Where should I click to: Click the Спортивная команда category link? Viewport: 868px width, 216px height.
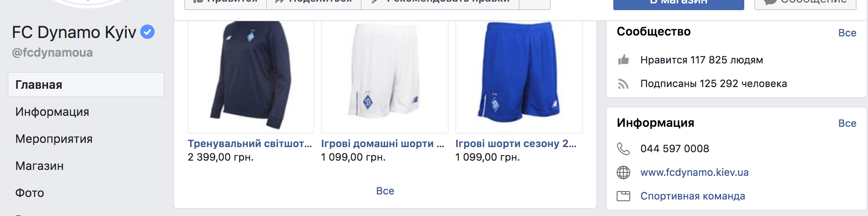pyautogui.click(x=693, y=196)
